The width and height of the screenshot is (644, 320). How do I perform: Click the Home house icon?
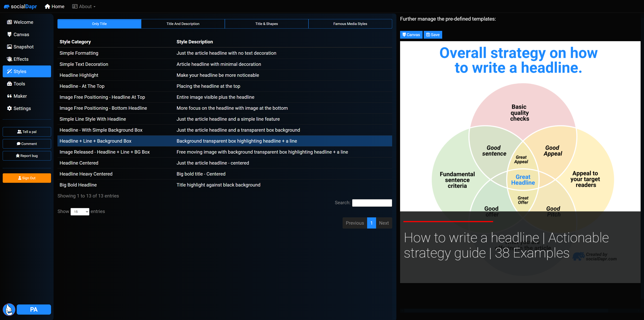[47, 6]
